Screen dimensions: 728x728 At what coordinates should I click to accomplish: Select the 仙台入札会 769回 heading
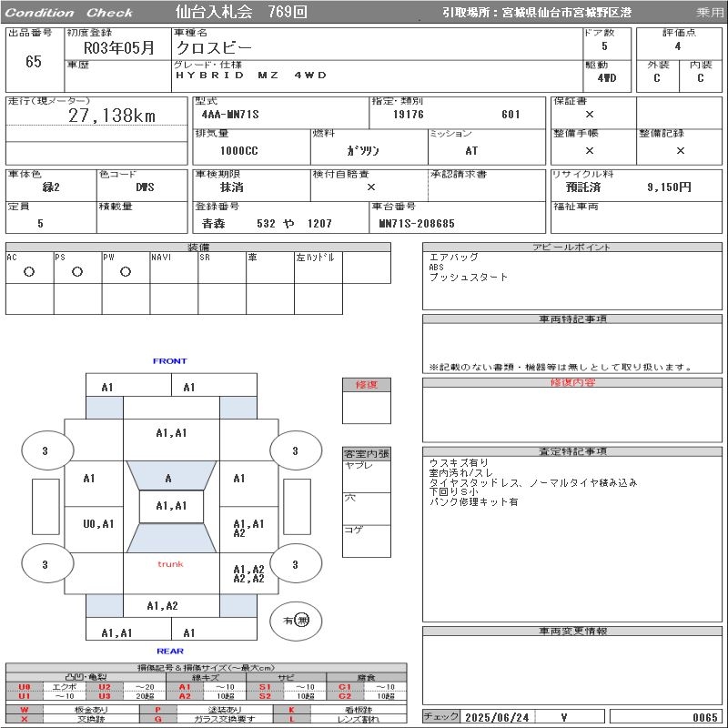click(241, 12)
